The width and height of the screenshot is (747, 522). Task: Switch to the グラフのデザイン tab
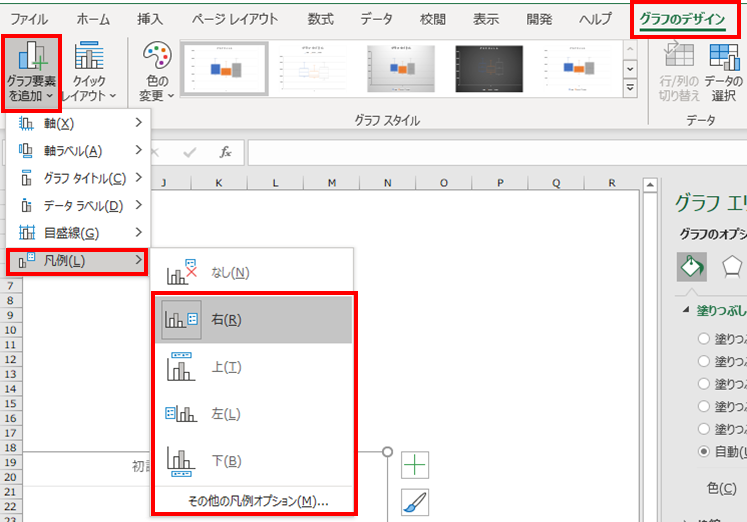coord(682,19)
